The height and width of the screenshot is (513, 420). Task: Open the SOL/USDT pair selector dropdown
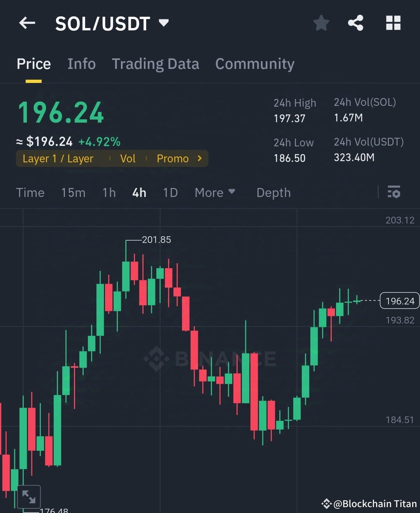tap(164, 23)
